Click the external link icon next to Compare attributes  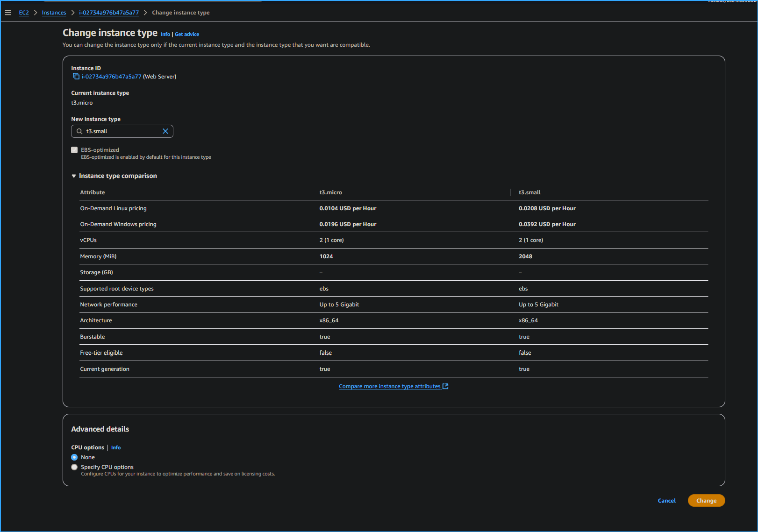445,386
